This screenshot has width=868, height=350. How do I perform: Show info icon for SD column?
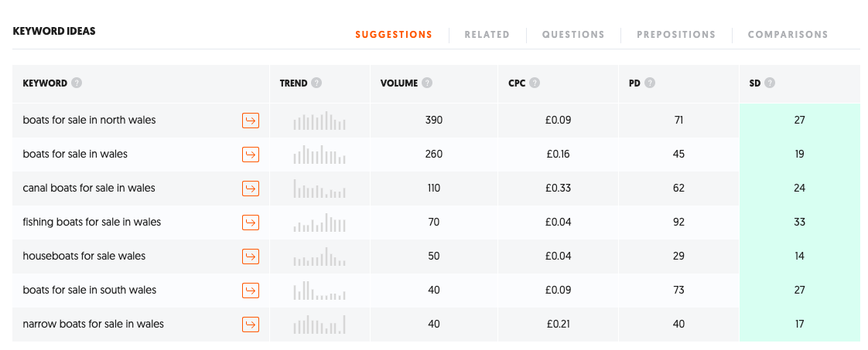click(x=770, y=83)
